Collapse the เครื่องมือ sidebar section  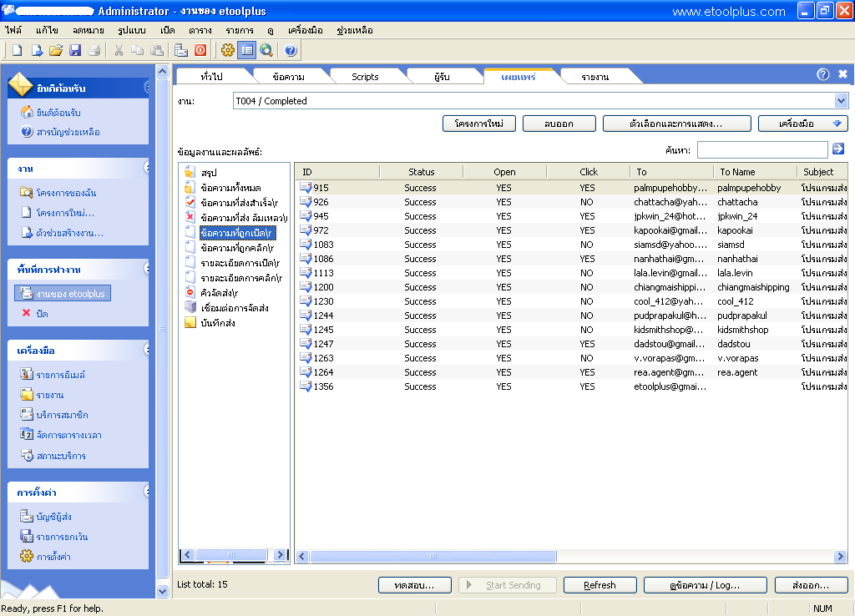click(148, 350)
